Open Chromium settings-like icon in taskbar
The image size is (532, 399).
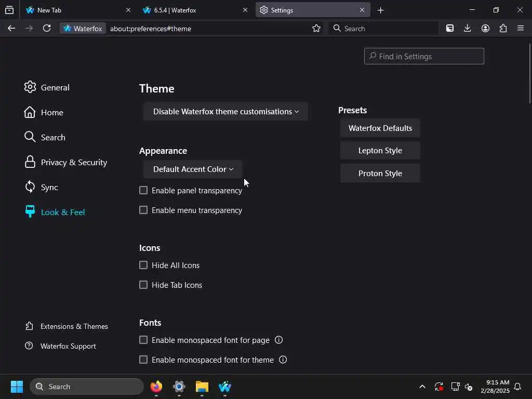pos(179,387)
